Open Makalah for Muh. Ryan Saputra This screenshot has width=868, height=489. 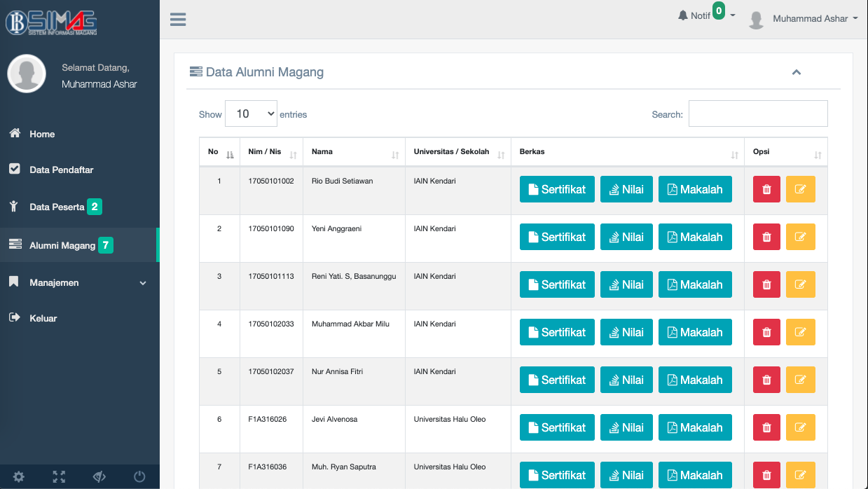tap(695, 475)
